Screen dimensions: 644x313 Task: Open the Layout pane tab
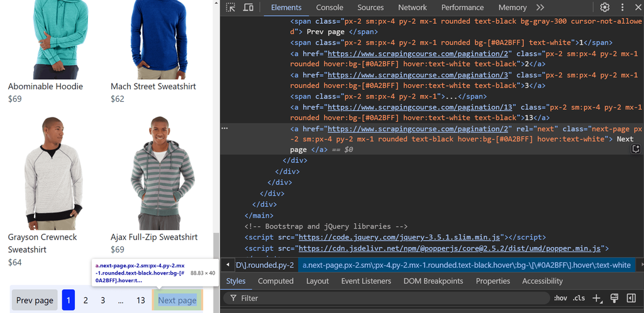click(318, 281)
